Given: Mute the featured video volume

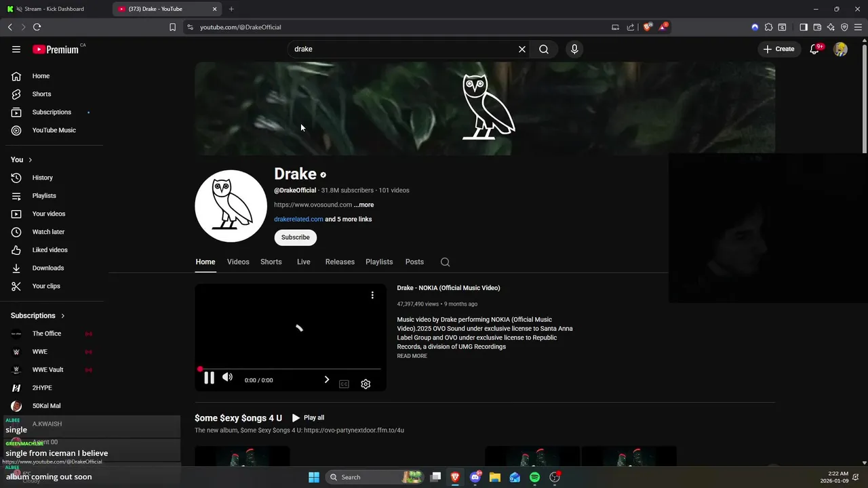Looking at the screenshot, I should (x=228, y=378).
